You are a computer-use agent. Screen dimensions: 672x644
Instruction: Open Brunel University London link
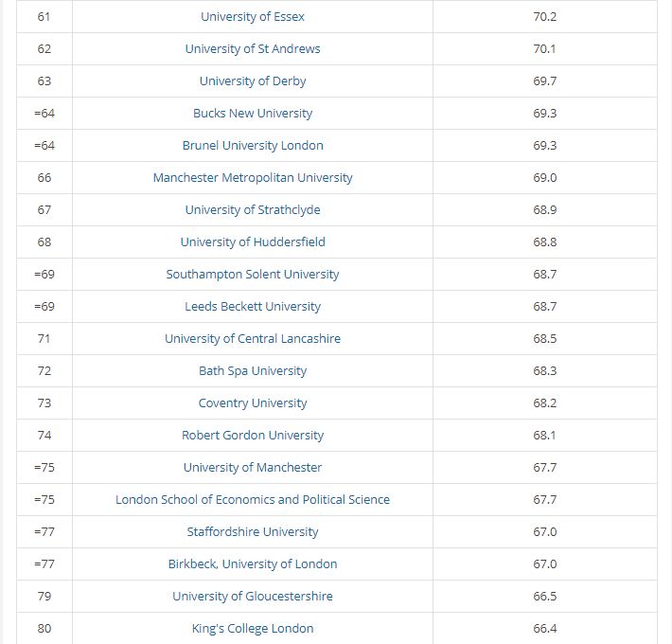(253, 145)
